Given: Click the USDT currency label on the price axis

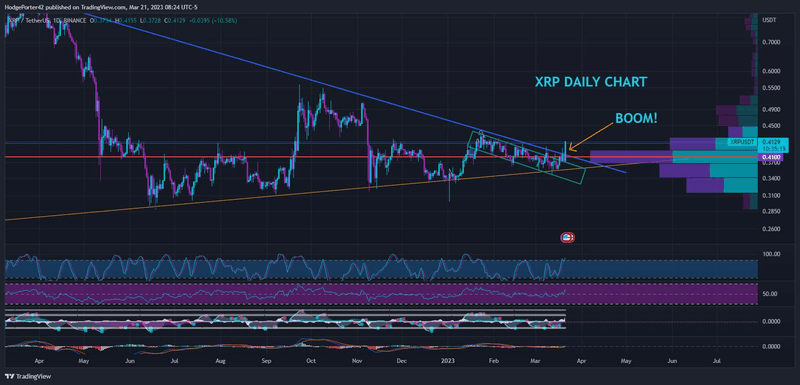Looking at the screenshot, I should (768, 20).
